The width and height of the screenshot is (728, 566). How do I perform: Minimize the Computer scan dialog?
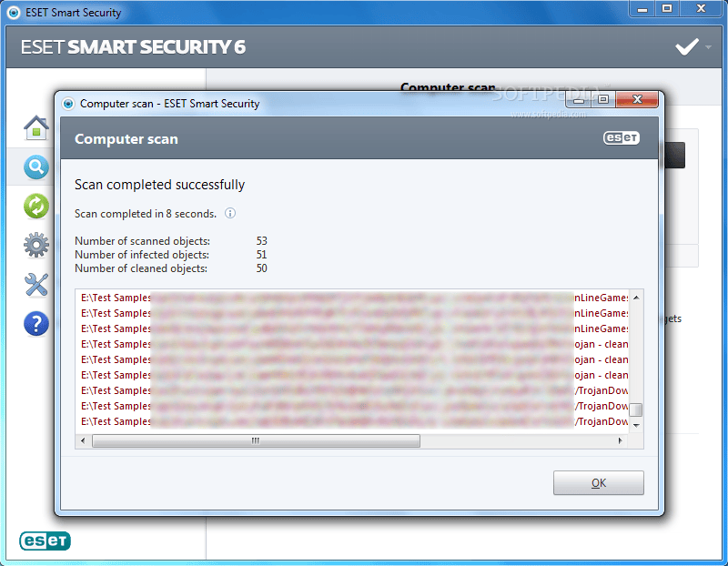click(579, 99)
